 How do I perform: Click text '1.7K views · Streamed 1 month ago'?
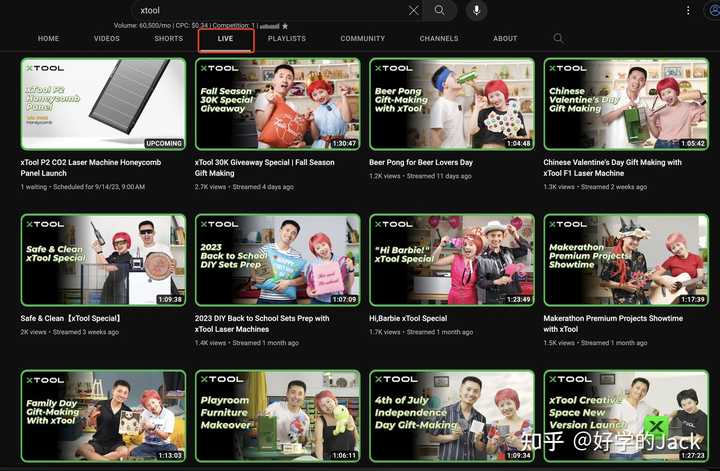coord(421,332)
